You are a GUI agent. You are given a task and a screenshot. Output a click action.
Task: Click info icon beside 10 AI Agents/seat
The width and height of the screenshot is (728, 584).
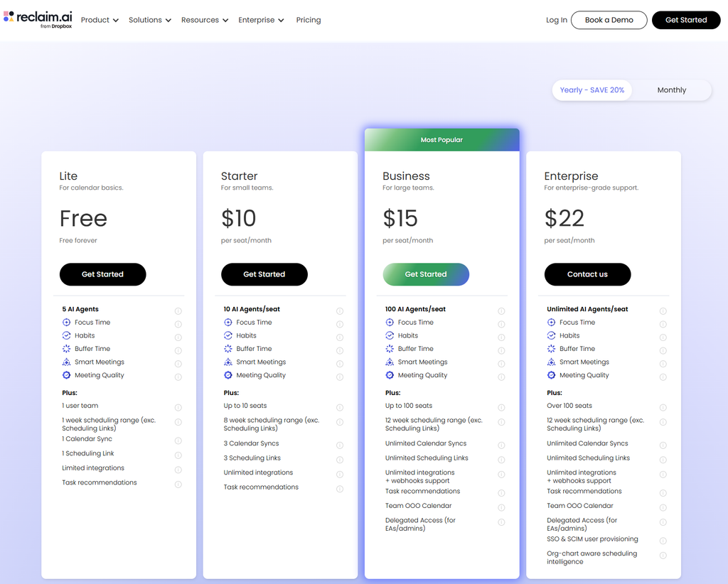coord(340,310)
